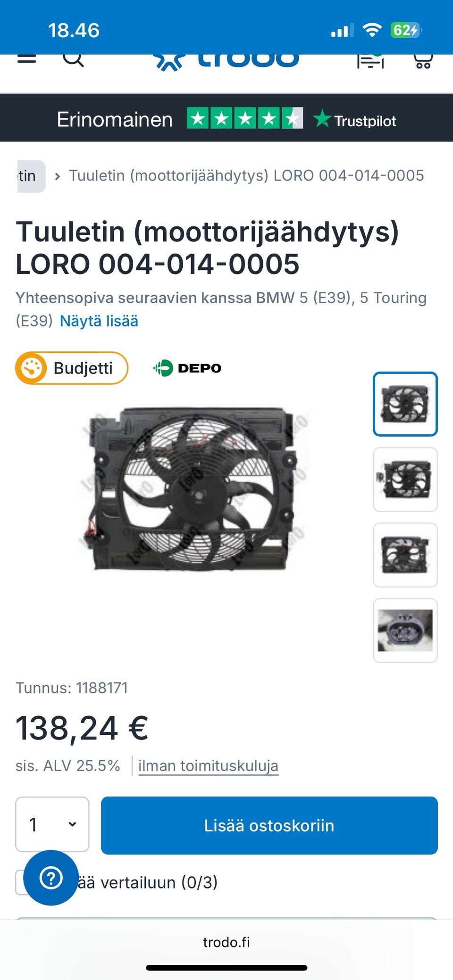The height and width of the screenshot is (980, 453).
Task: Go back via the truncated breadcrumb chip
Action: (x=32, y=176)
